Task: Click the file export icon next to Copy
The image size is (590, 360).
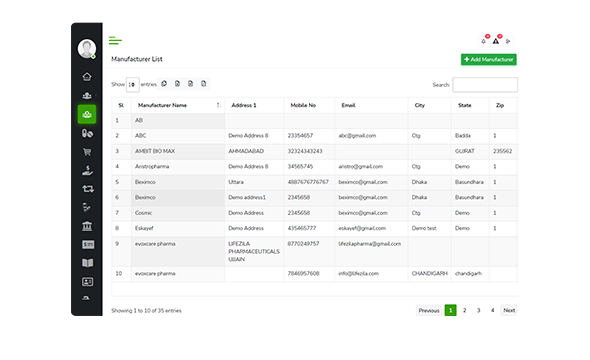Action: (x=177, y=84)
